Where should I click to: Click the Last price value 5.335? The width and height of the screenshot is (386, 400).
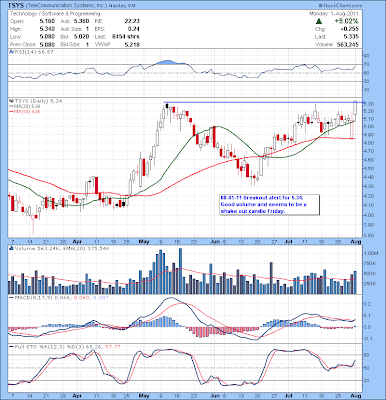[352, 37]
